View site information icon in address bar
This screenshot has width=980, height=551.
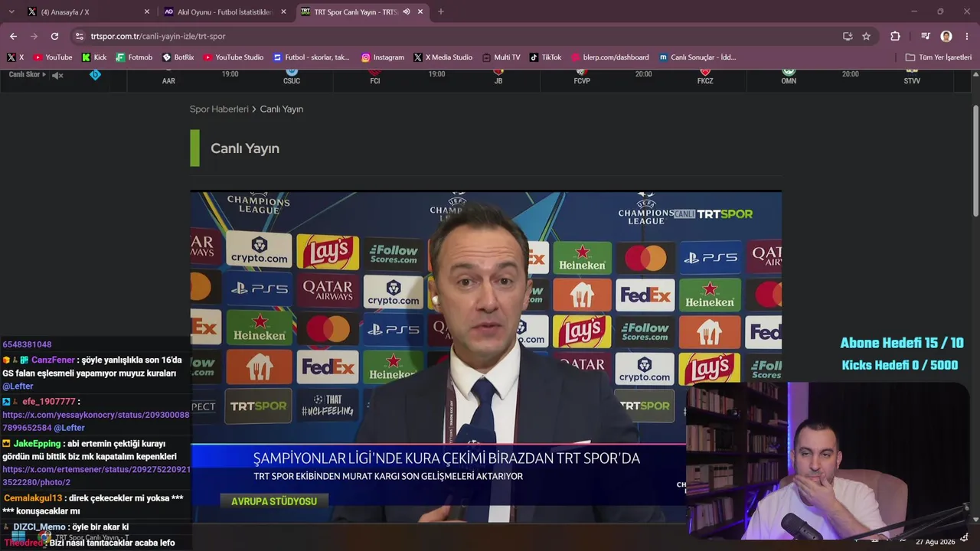point(79,36)
